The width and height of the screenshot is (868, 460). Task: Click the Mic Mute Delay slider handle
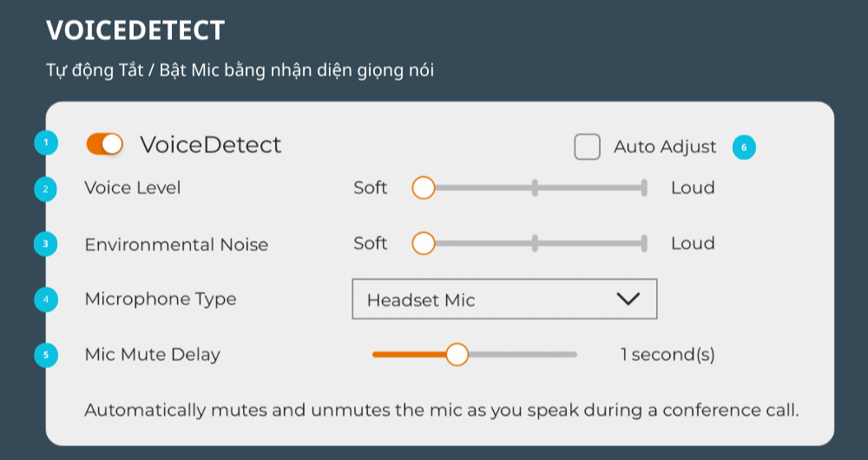pyautogui.click(x=457, y=354)
